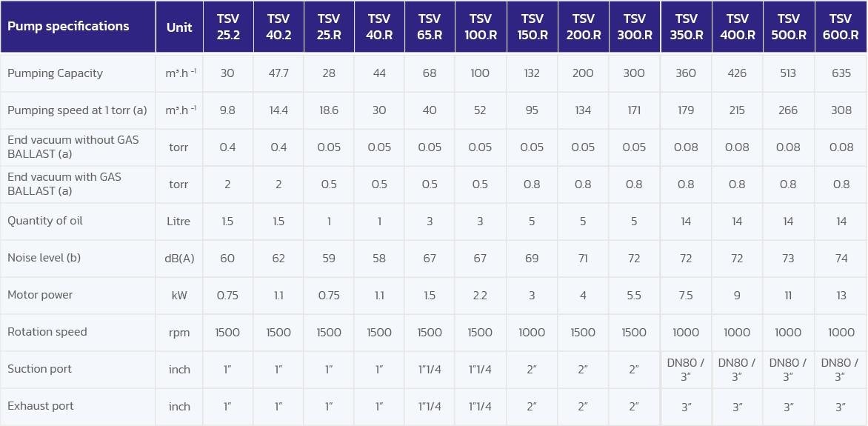Viewport: 868px width, 426px height.
Task: Select the TSV 350.R column header
Action: click(686, 27)
